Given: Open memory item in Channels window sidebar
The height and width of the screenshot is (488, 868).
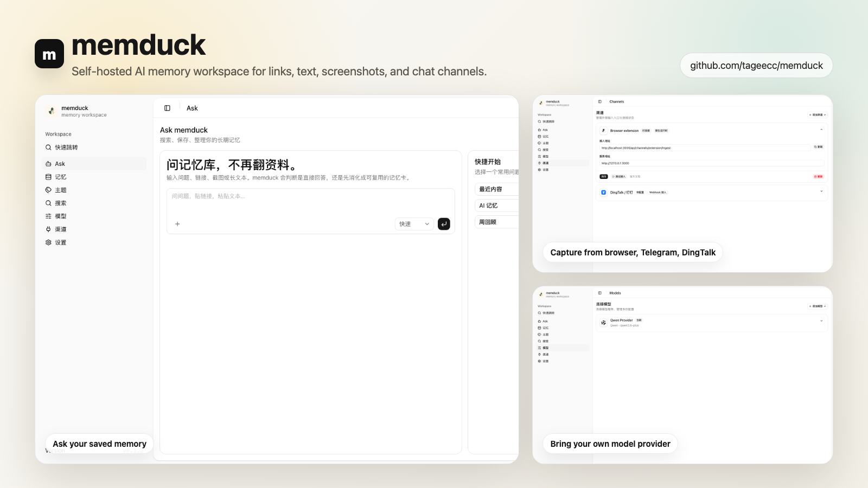Looking at the screenshot, I should 563,137.
